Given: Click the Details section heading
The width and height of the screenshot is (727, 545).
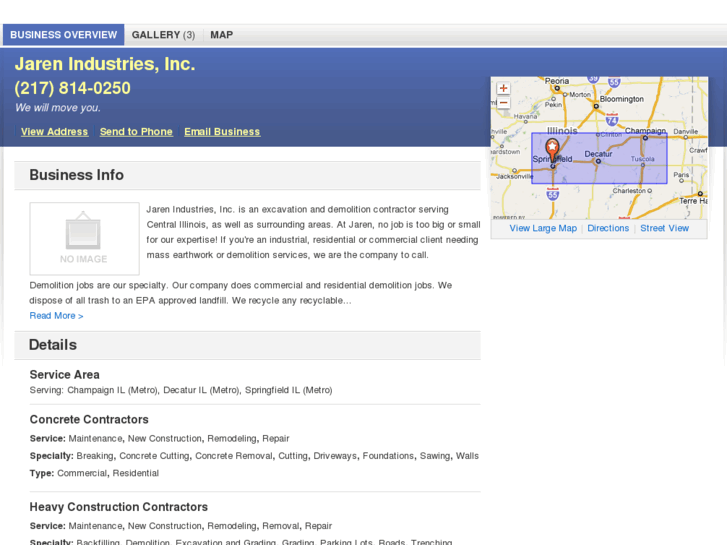Looking at the screenshot, I should [x=53, y=345].
